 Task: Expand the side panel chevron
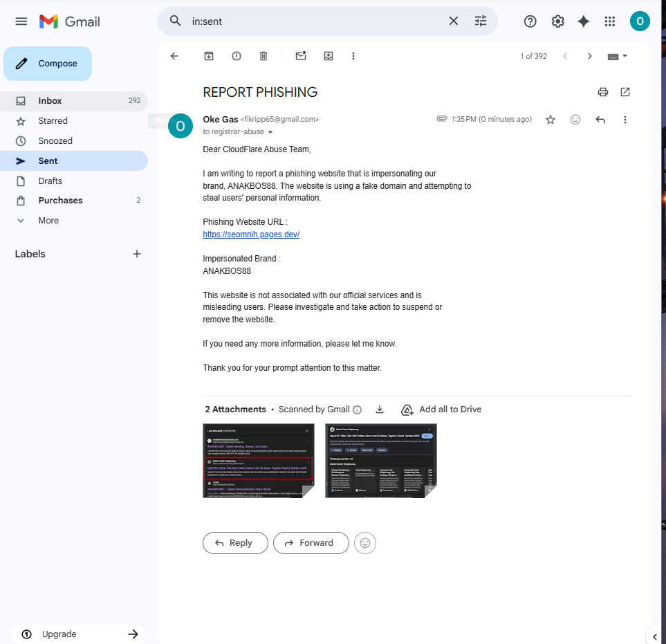pyautogui.click(x=654, y=637)
